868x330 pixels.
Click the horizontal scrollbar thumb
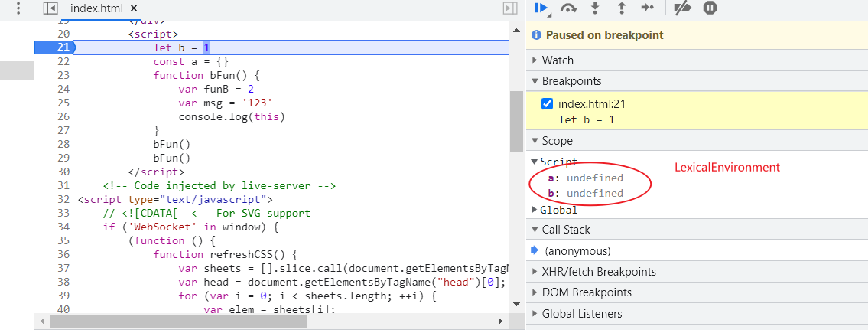pyautogui.click(x=180, y=321)
